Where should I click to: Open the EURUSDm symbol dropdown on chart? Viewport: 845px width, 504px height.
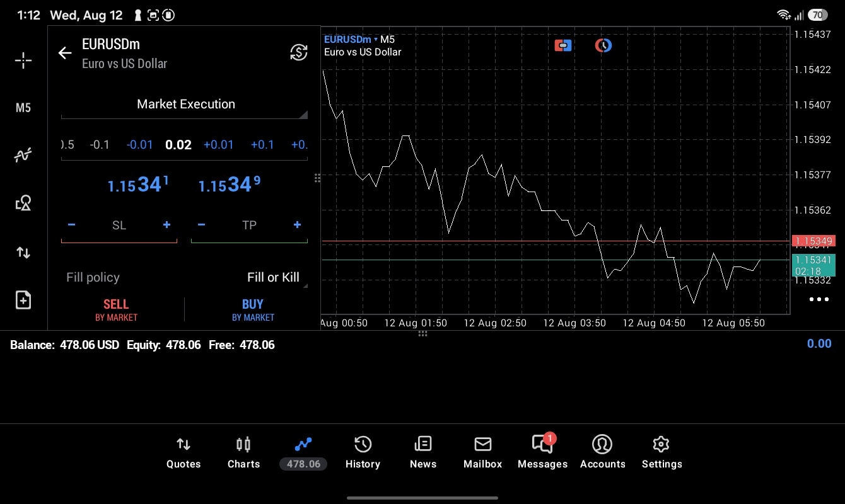click(351, 40)
